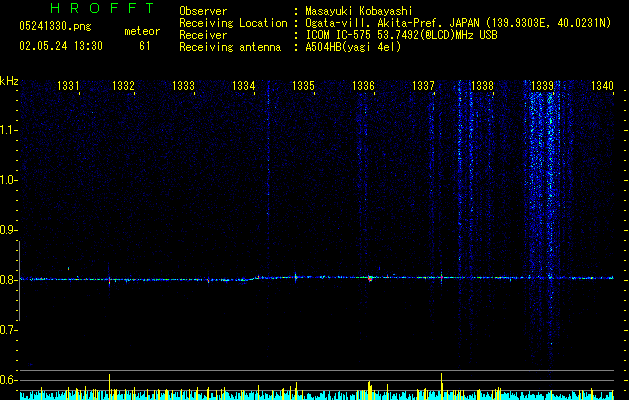Click the 0.8 kHz axis label
629x400 pixels.
[9, 280]
